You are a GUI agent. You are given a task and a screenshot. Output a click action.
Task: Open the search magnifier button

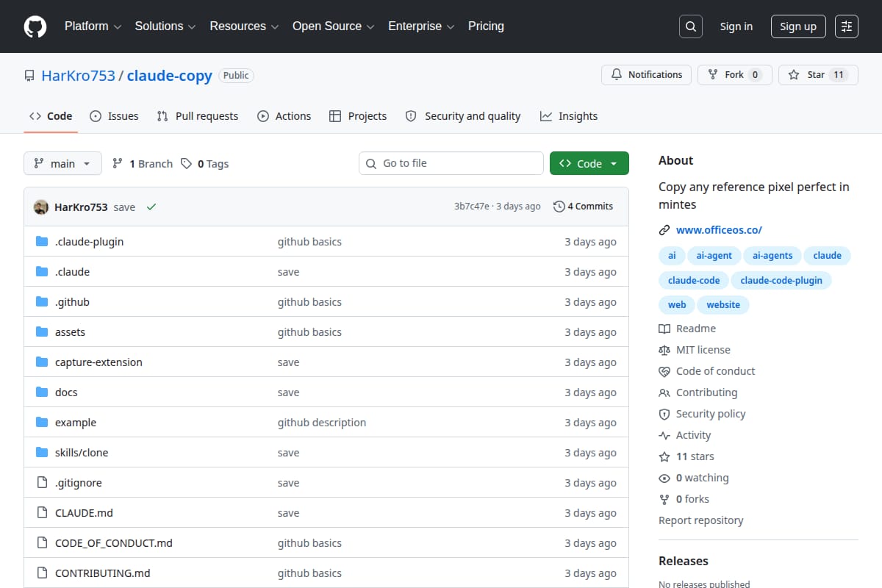[x=691, y=26]
